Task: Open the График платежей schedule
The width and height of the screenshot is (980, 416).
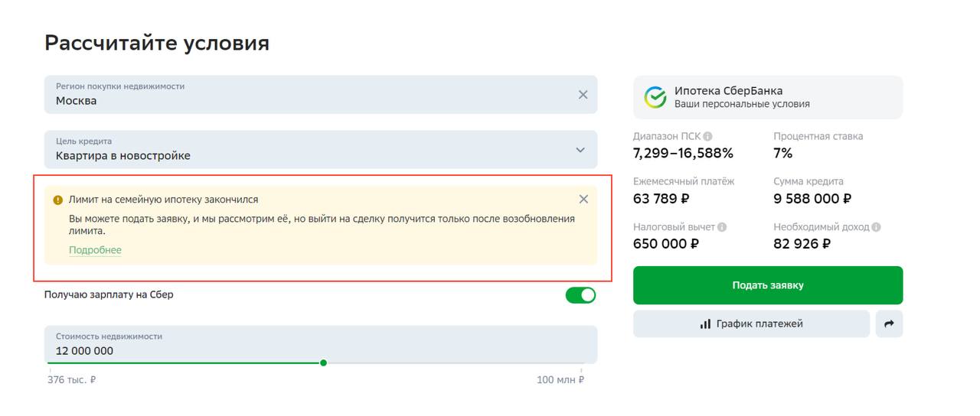Action: click(751, 324)
